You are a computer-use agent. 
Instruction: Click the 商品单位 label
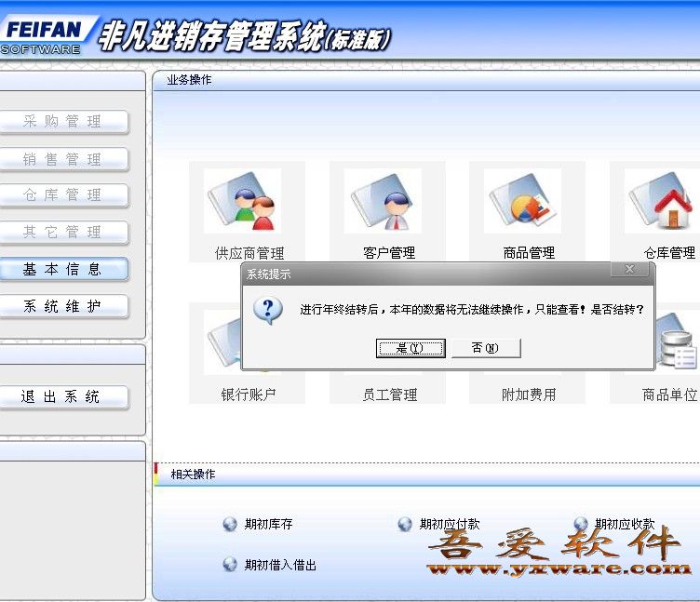click(669, 395)
